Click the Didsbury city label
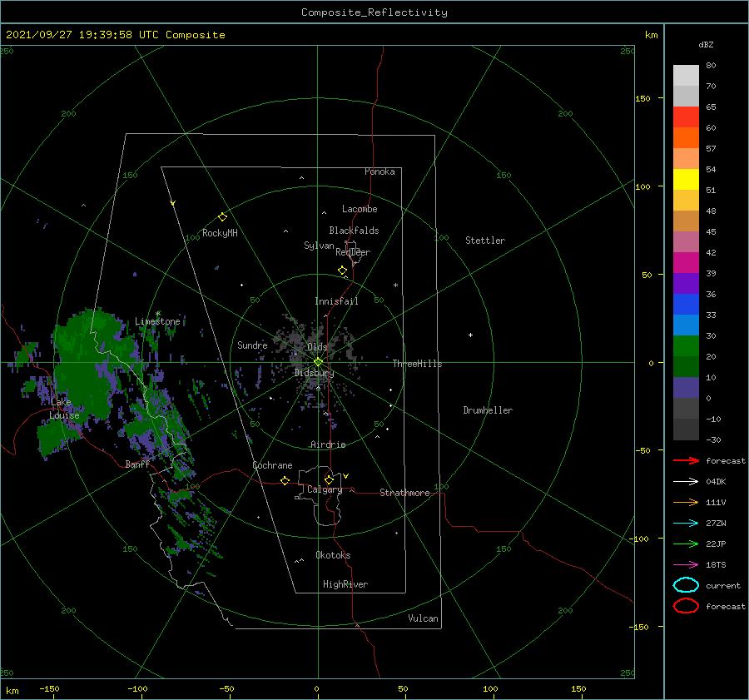Viewport: 749px width, 700px height. pos(315,373)
